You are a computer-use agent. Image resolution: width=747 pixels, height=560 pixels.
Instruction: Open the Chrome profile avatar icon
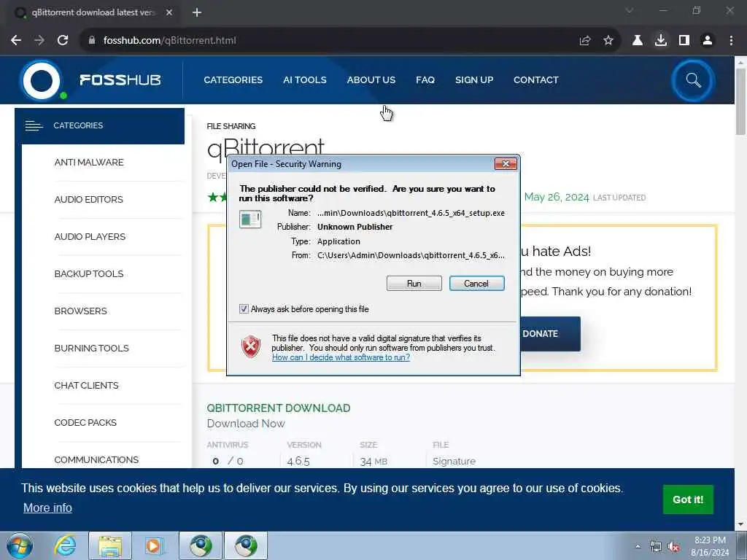[x=708, y=41]
